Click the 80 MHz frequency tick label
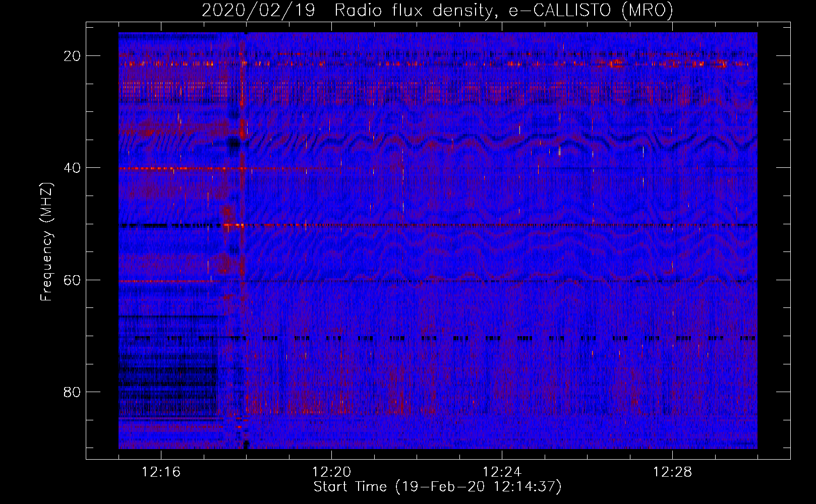Screen dimensions: 816x504 coord(72,392)
